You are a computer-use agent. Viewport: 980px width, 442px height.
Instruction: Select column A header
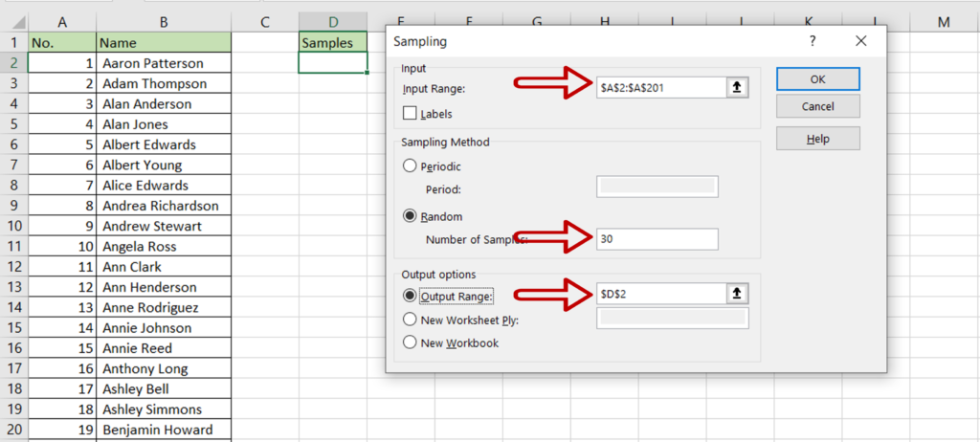click(x=62, y=23)
